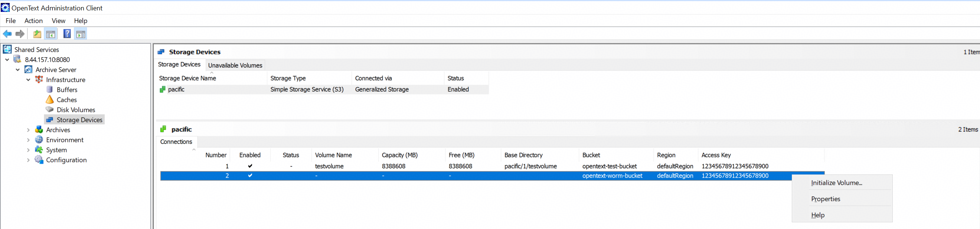Select the Storage Devices tab

(179, 64)
